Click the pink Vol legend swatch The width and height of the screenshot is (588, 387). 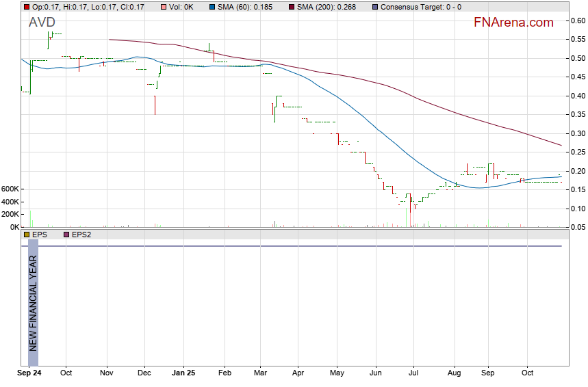pyautogui.click(x=164, y=7)
